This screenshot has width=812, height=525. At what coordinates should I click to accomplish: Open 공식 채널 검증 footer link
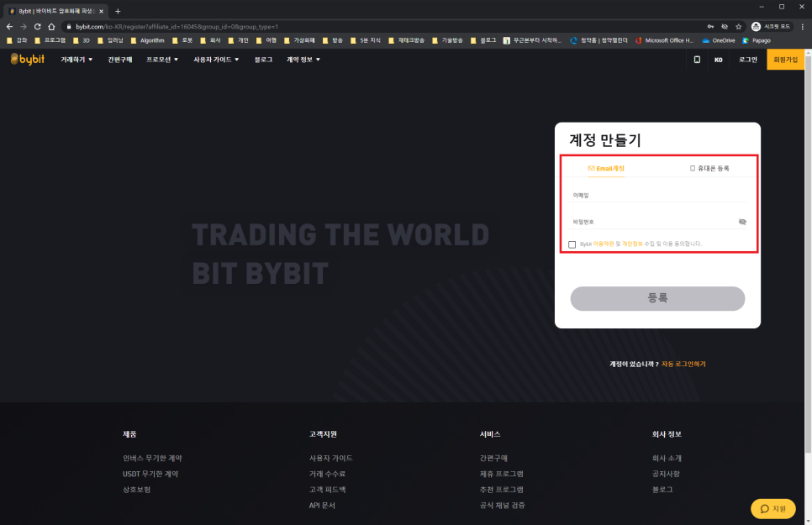tap(502, 506)
